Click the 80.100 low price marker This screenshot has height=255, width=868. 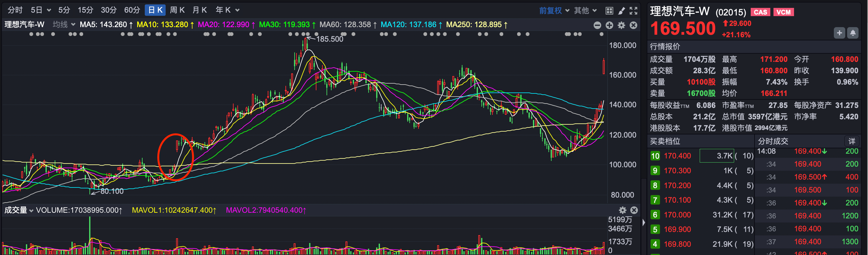point(112,192)
